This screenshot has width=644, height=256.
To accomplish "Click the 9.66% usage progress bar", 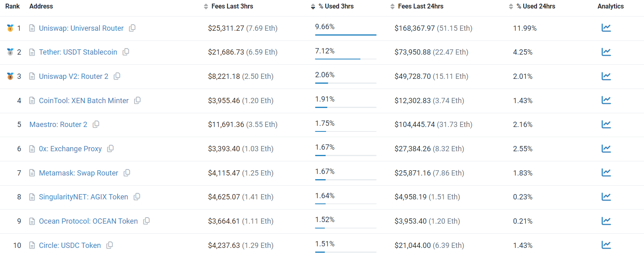I will point(345,35).
